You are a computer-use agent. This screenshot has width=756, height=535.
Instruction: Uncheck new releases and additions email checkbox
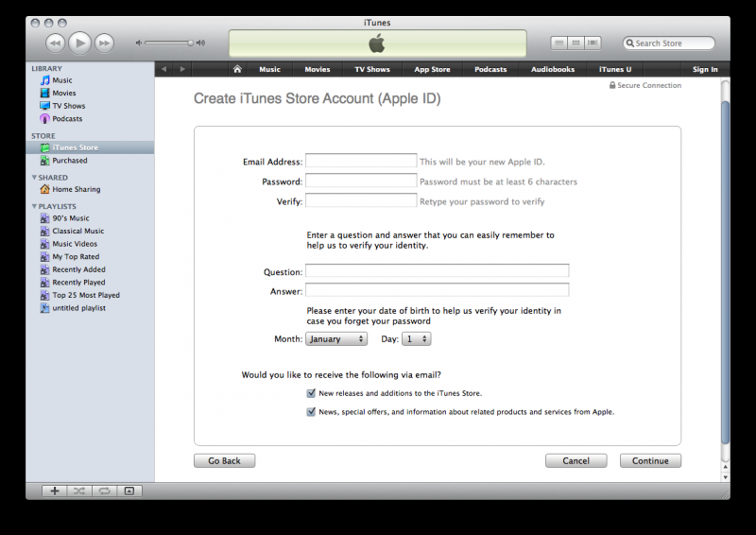click(x=311, y=393)
